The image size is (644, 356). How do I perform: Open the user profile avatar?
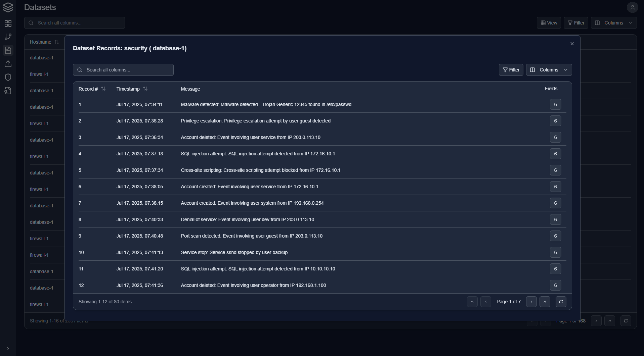coord(633,7)
